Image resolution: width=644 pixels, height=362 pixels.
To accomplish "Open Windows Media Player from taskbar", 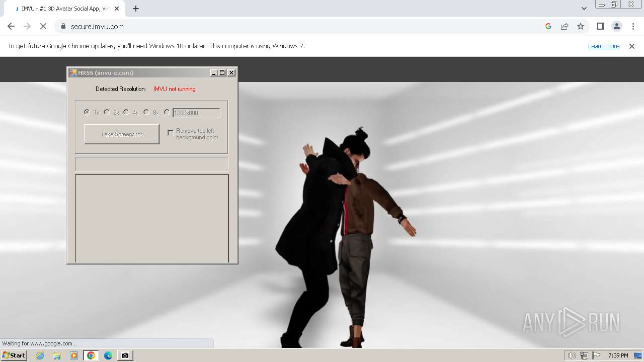I will pyautogui.click(x=74, y=355).
